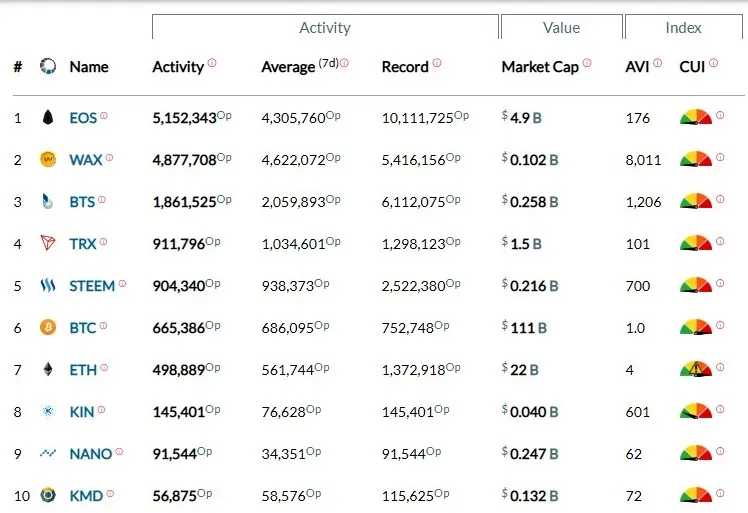
Task: Select the Index group tab
Action: (684, 27)
